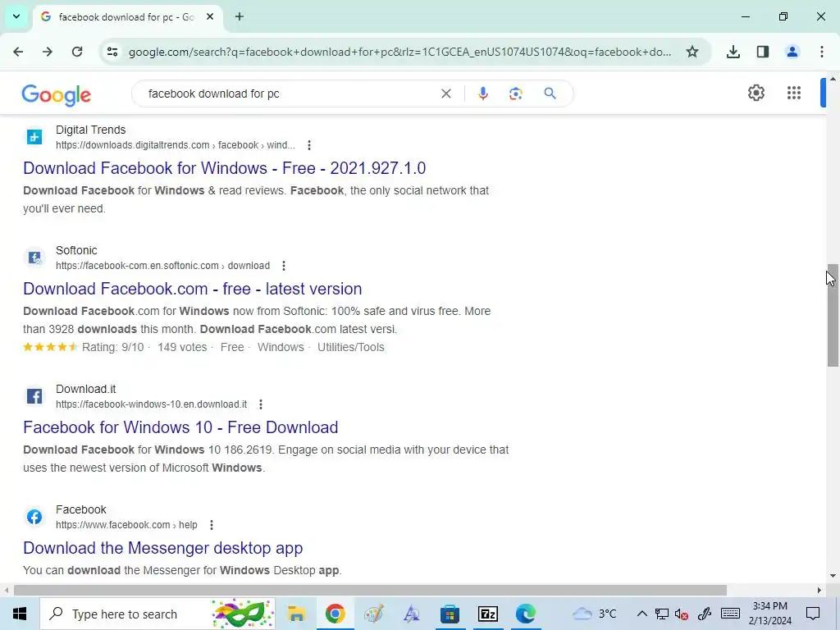Viewport: 840px width, 630px height.
Task: Click the Softonic site name
Action: click(76, 251)
